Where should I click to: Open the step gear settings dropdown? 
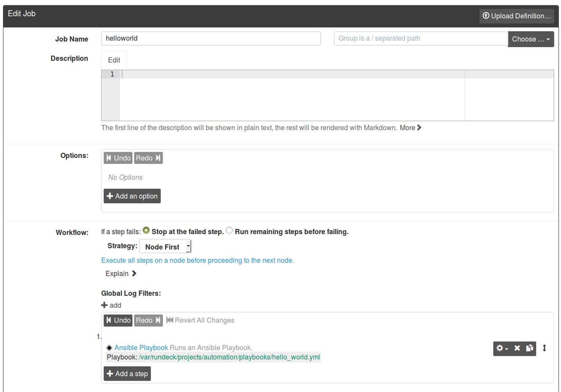[x=502, y=348]
